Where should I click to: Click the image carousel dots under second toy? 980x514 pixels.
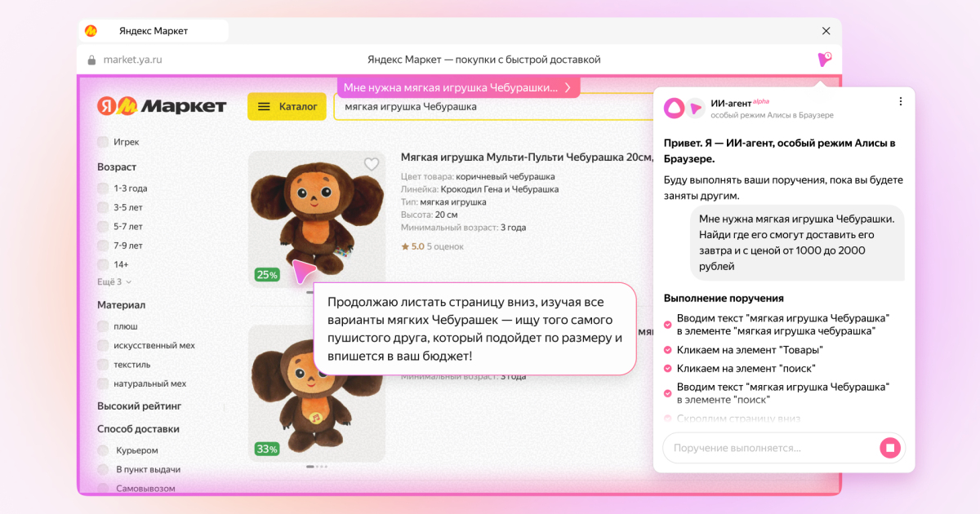click(x=317, y=467)
